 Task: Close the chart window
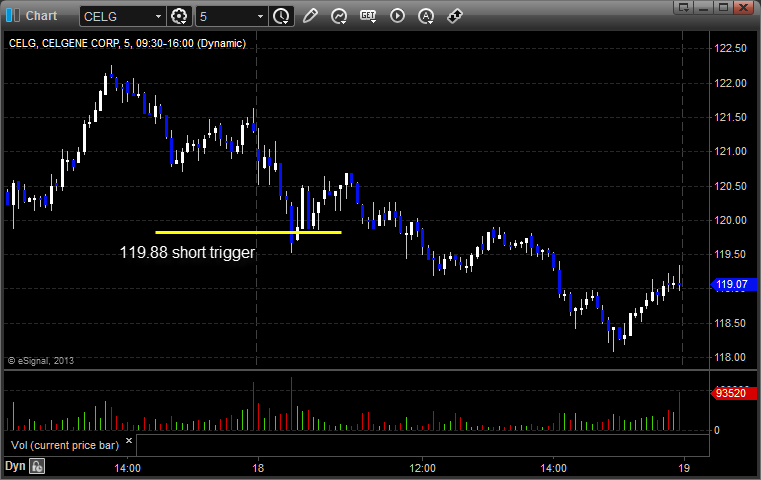click(743, 7)
